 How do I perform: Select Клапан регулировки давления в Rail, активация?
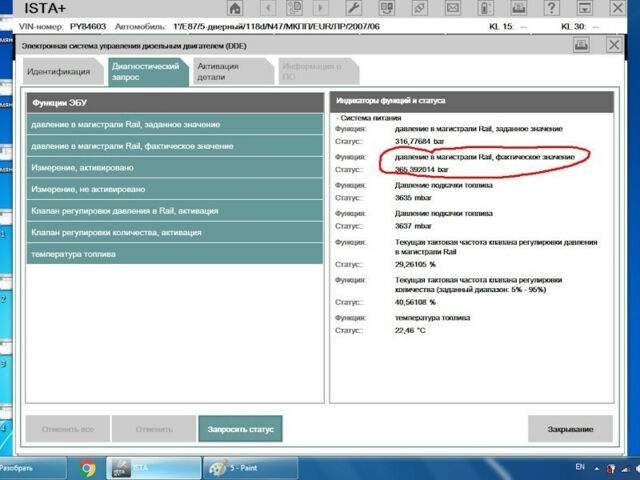(x=175, y=211)
